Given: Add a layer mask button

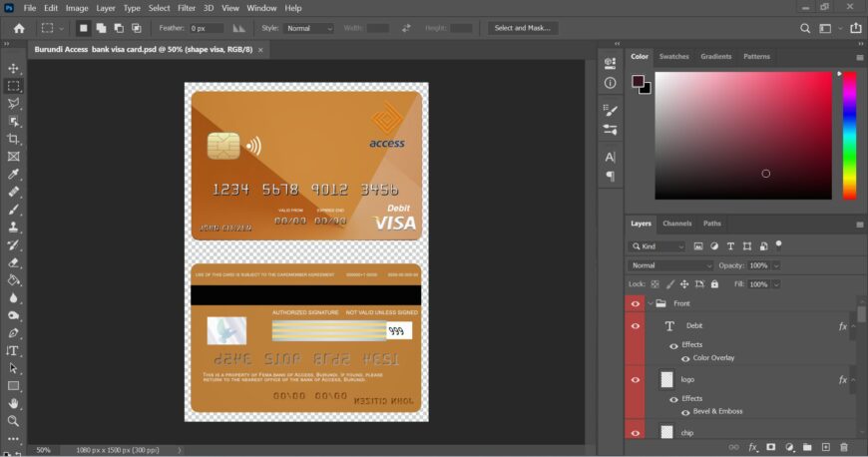Looking at the screenshot, I should [770, 447].
